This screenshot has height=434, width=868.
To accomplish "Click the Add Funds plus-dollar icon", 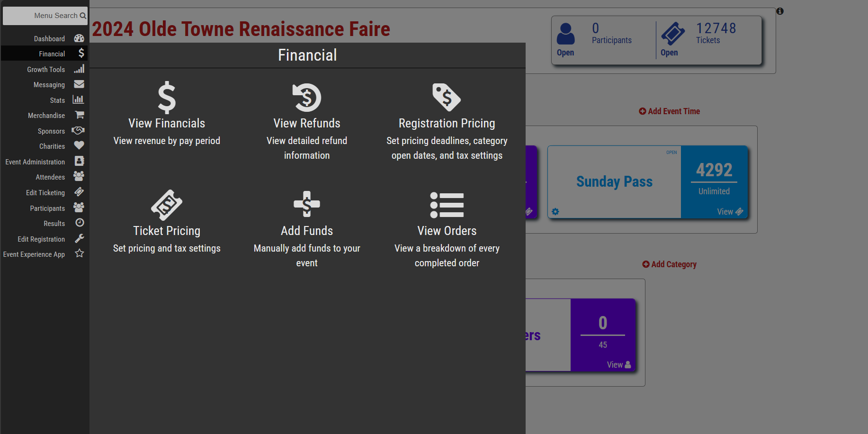I will coord(306,205).
